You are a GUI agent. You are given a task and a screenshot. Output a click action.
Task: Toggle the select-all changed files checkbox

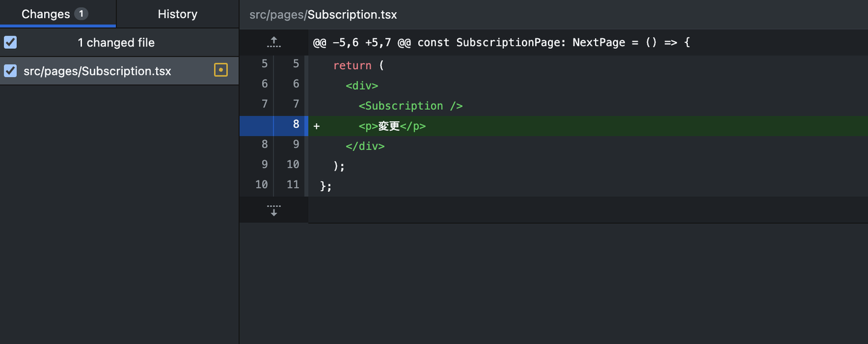[x=10, y=42]
